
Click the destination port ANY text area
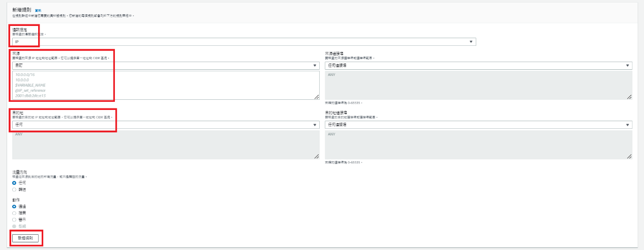(x=478, y=145)
